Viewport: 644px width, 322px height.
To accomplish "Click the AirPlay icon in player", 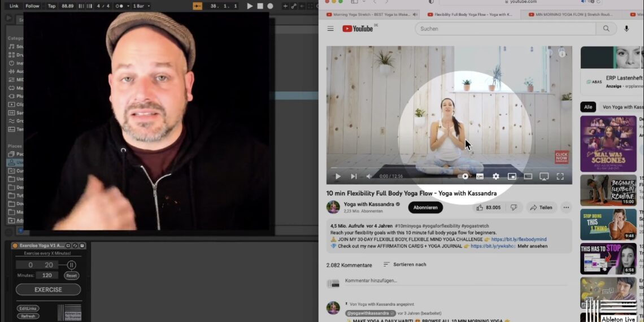I will 544,176.
